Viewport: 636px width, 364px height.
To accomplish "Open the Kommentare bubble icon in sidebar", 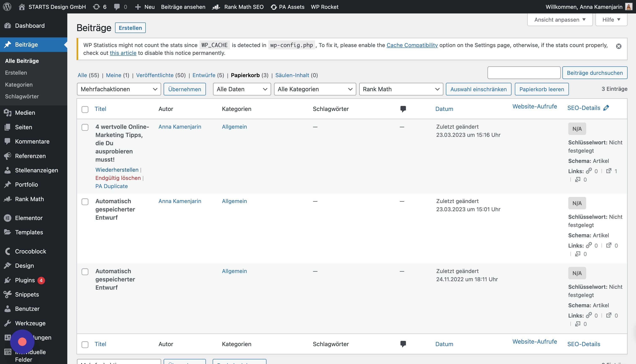I will [8, 141].
